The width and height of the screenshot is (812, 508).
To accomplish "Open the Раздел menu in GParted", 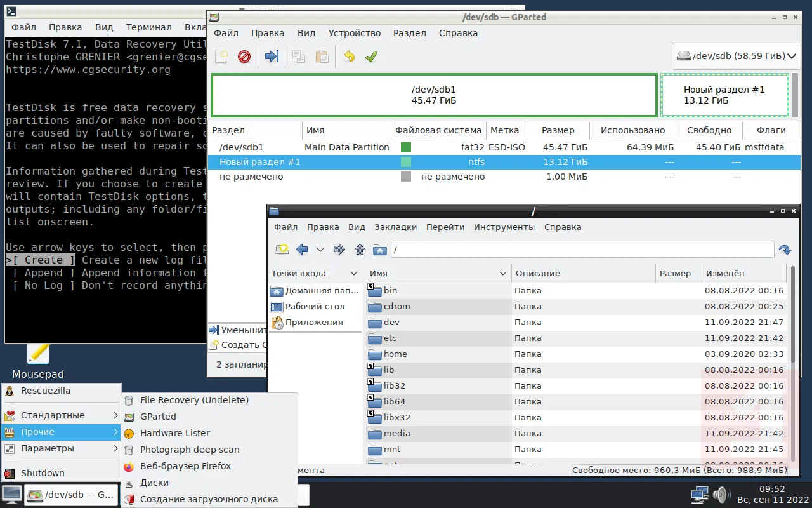I will (x=410, y=33).
